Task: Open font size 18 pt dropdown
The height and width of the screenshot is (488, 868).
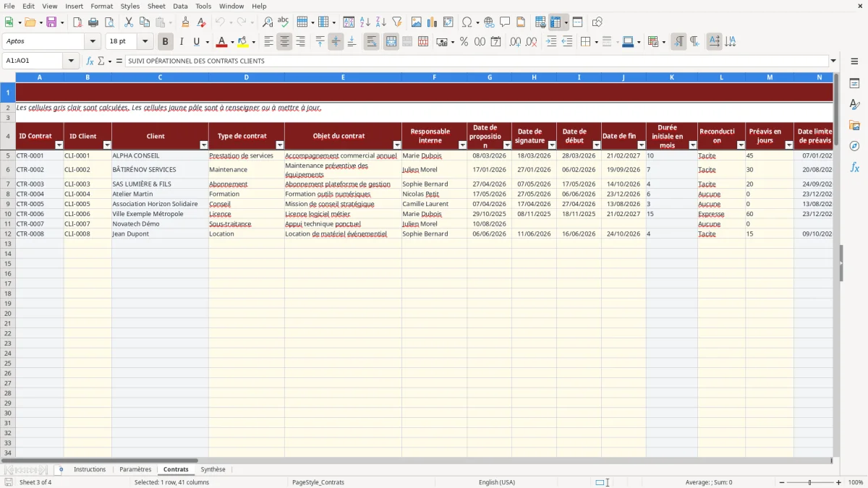Action: coord(145,42)
